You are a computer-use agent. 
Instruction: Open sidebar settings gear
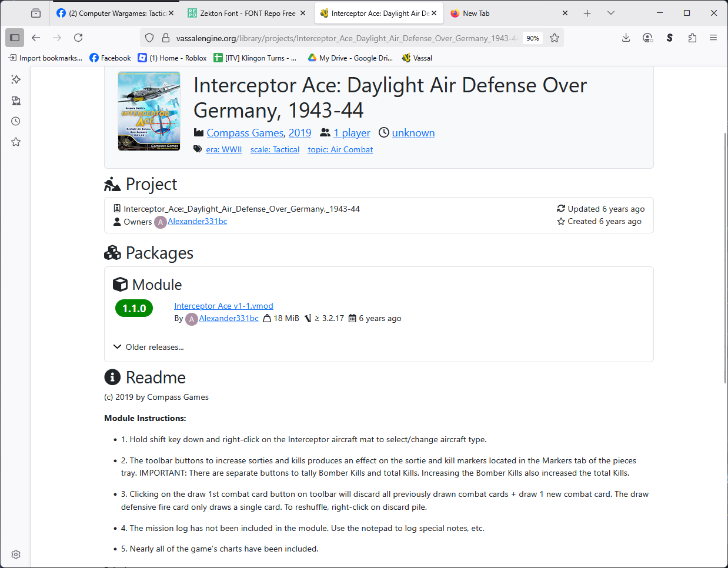pyautogui.click(x=16, y=554)
